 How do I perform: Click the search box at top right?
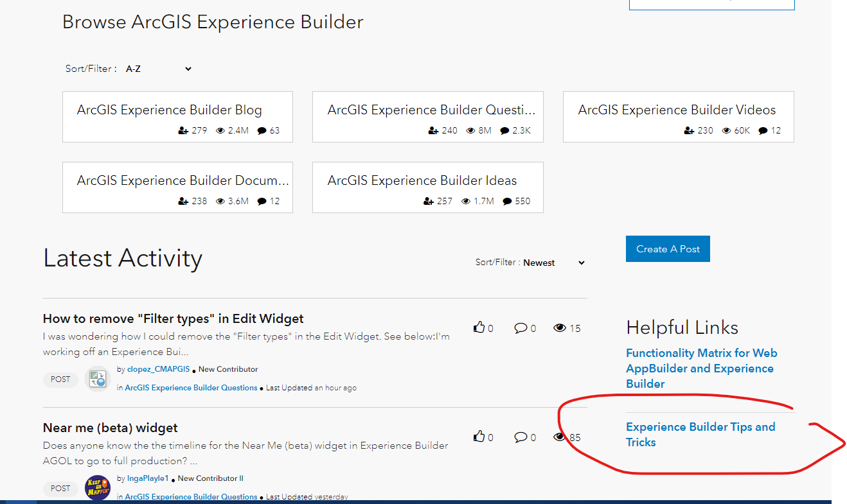(711, 4)
